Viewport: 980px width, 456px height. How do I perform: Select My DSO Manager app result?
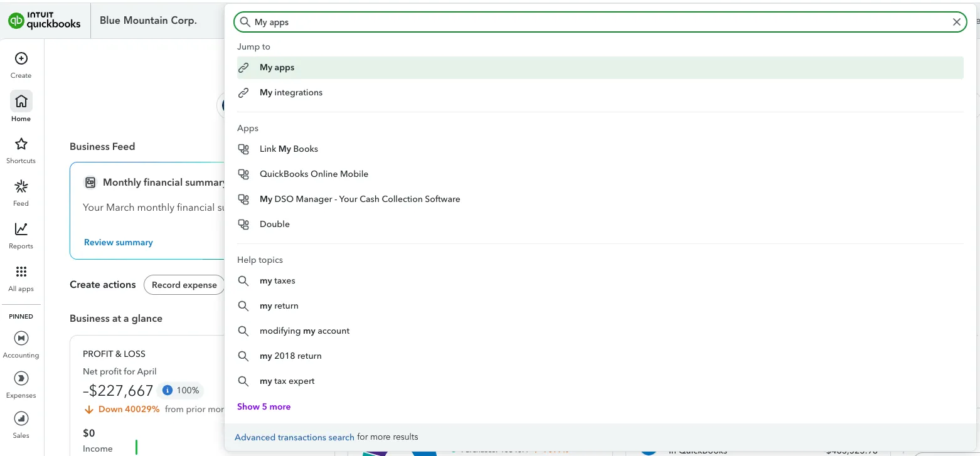pyautogui.click(x=600, y=199)
